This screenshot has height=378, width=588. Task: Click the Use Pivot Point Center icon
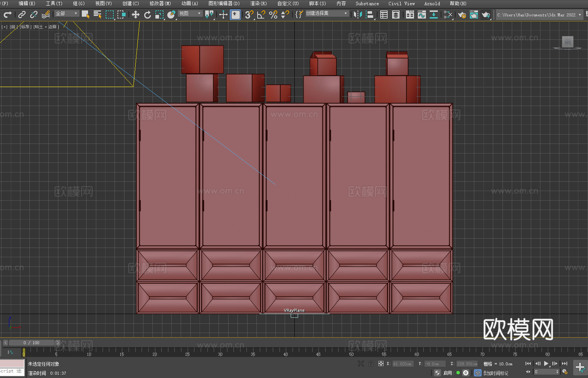click(x=210, y=14)
